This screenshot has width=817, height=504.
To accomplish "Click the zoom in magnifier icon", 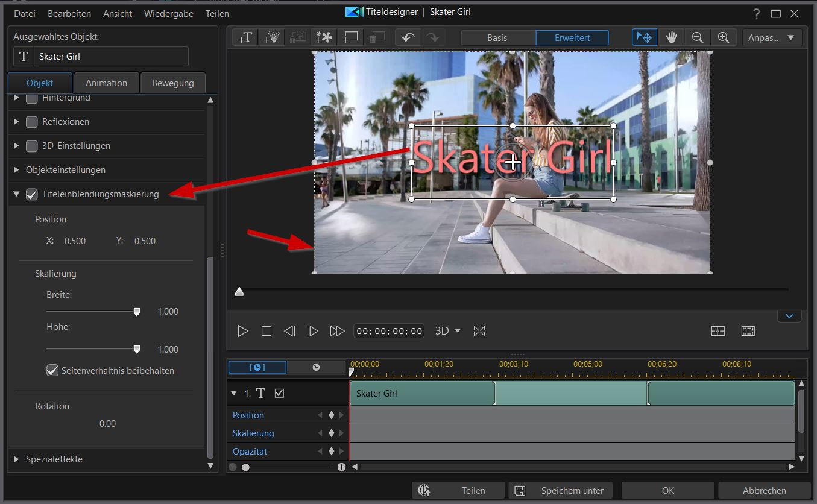I will pos(724,37).
